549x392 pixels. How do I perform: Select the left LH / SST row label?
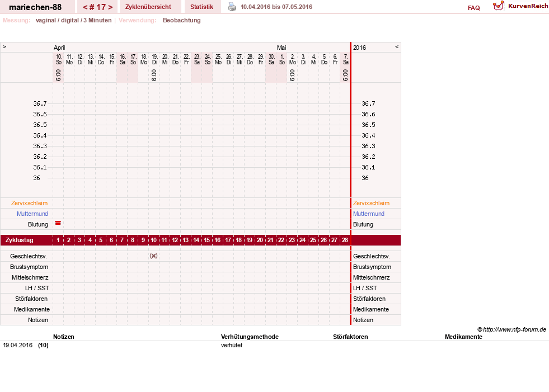tap(37, 288)
